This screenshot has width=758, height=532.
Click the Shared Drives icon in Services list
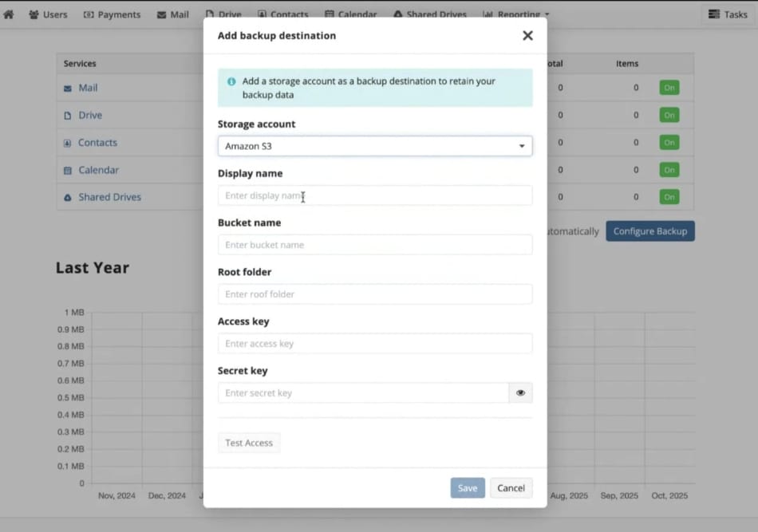[68, 198]
